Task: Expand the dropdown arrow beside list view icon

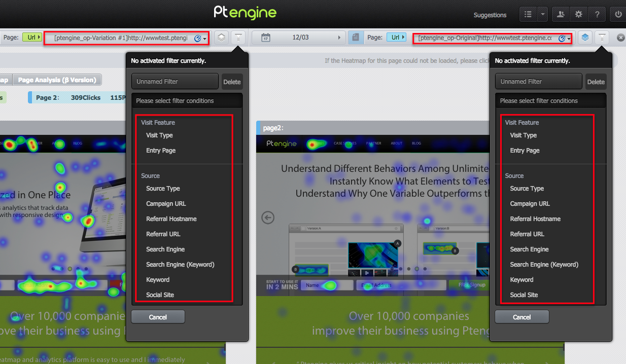Action: 543,15
